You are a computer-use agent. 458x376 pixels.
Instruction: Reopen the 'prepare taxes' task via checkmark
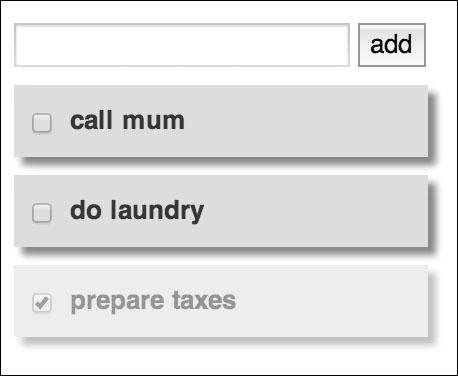point(42,303)
